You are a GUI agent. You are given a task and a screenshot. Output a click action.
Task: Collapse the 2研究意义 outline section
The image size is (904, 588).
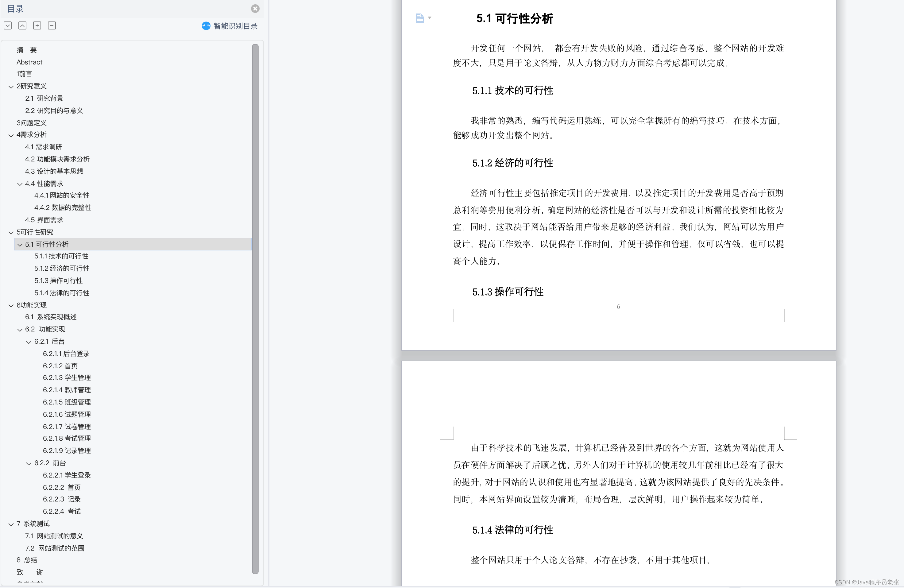11,87
